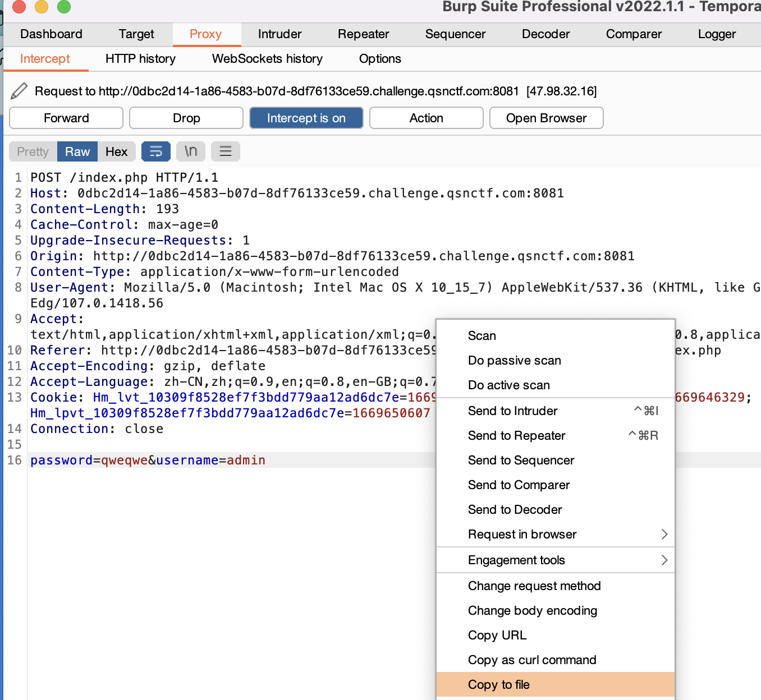The image size is (761, 700).
Task: Click the Edg/107.0.1418.56 continuation line
Action: click(x=97, y=303)
